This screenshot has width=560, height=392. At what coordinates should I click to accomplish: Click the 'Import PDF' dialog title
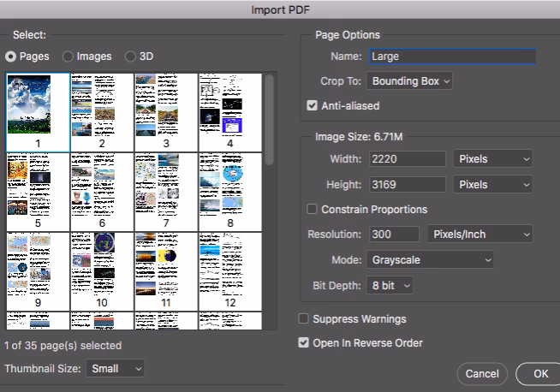tap(280, 9)
